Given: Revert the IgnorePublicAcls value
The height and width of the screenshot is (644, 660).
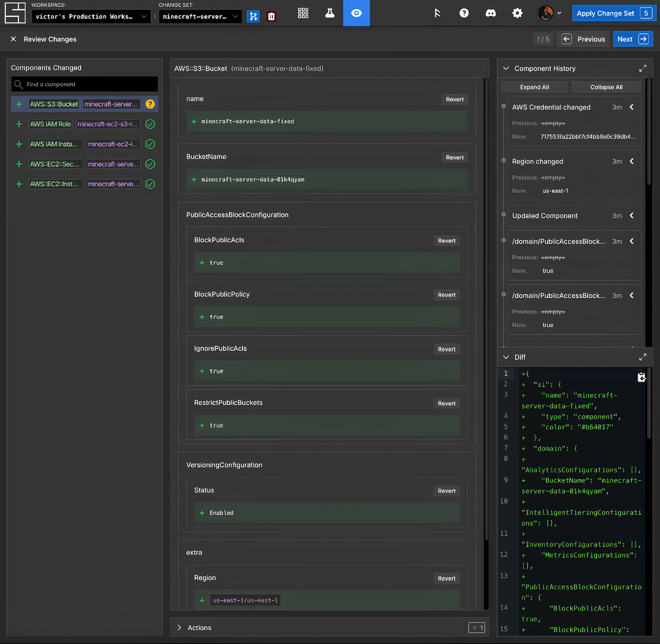Looking at the screenshot, I should tap(446, 349).
